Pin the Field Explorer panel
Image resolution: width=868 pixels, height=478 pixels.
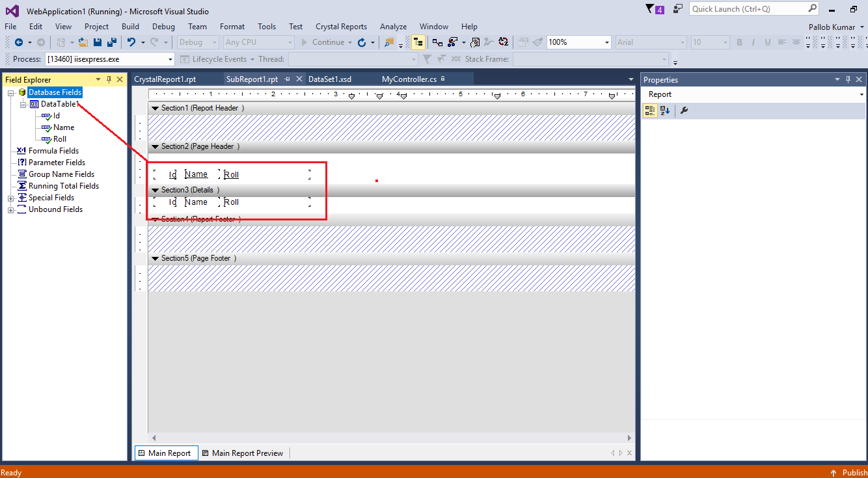[109, 79]
